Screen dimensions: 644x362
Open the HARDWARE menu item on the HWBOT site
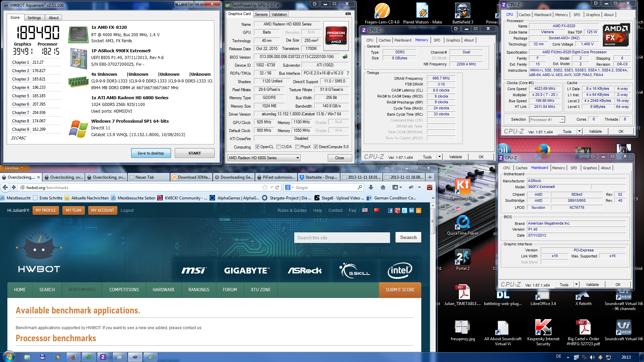click(x=164, y=290)
